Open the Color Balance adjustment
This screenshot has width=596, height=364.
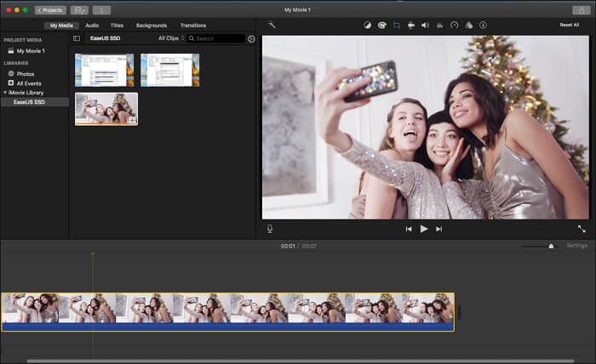coord(367,26)
